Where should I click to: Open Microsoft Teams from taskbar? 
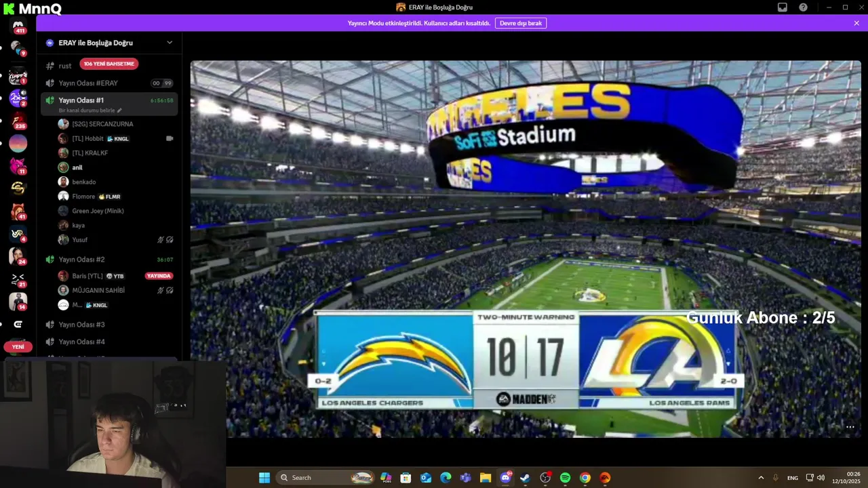click(465, 478)
